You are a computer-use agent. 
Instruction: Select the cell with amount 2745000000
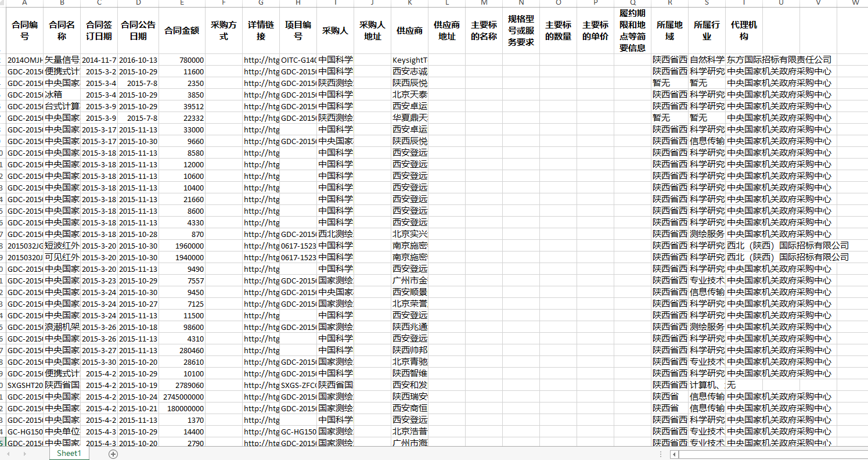[x=182, y=397]
